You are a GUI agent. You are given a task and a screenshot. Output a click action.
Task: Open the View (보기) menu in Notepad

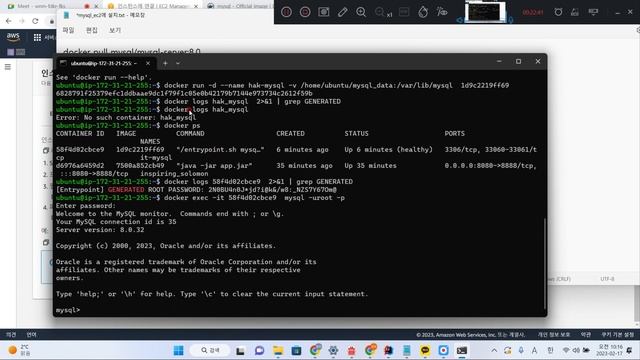pyautogui.click(x=115, y=30)
